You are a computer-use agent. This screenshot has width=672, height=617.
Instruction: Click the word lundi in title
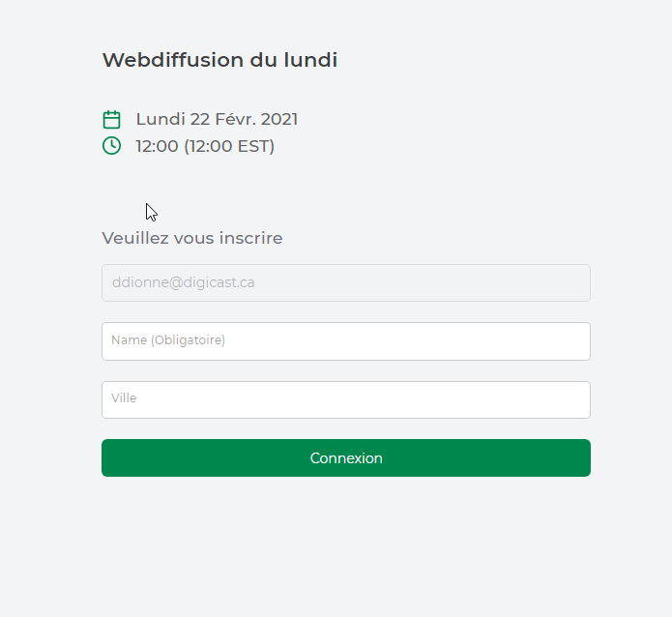point(310,60)
